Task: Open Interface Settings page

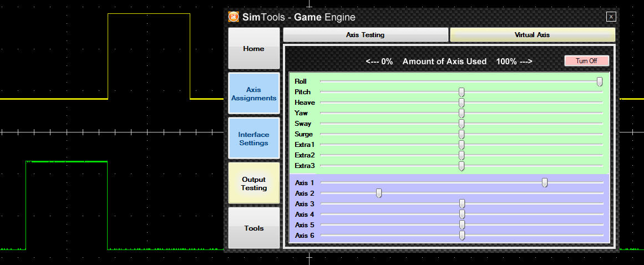Action: 254,139
